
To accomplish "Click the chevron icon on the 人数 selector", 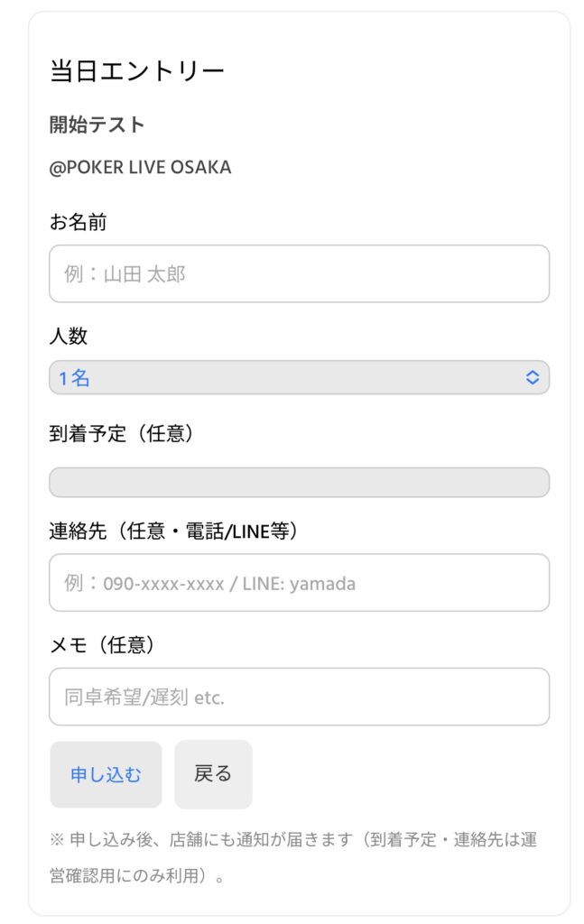I will point(533,377).
